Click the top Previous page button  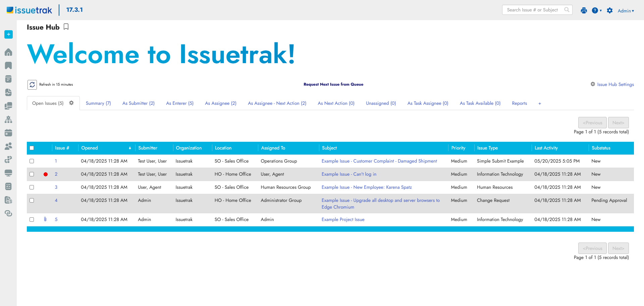point(592,123)
